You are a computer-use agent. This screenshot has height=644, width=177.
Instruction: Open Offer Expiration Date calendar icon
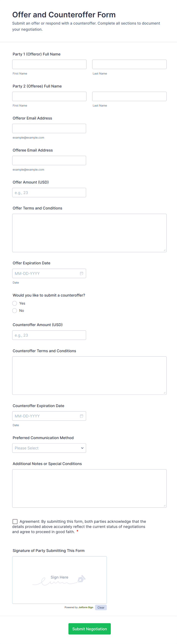tap(81, 273)
